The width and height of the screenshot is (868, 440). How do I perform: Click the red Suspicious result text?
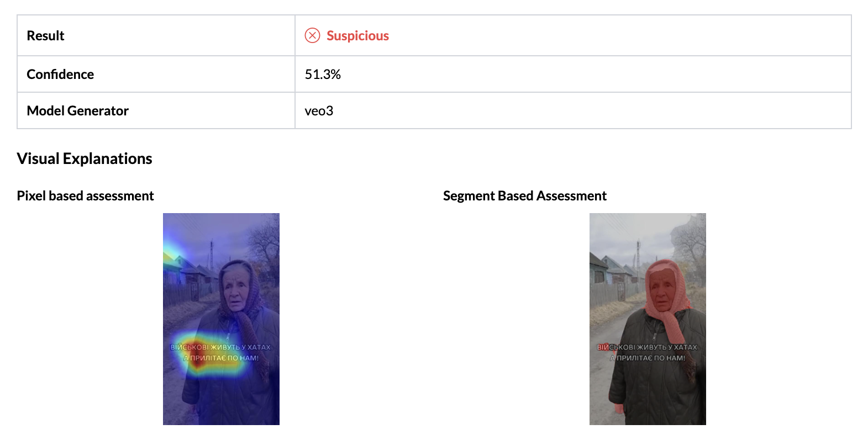point(357,36)
